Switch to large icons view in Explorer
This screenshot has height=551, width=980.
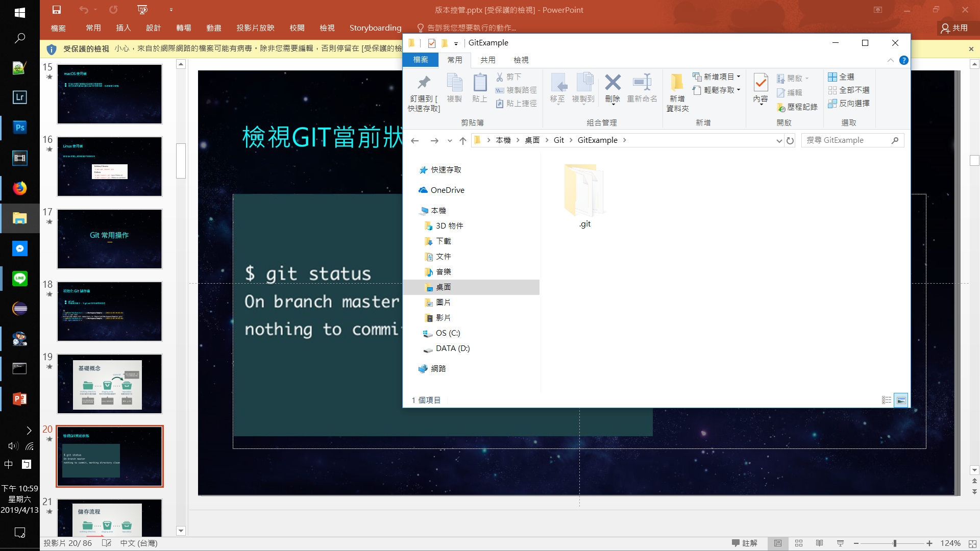tap(901, 400)
